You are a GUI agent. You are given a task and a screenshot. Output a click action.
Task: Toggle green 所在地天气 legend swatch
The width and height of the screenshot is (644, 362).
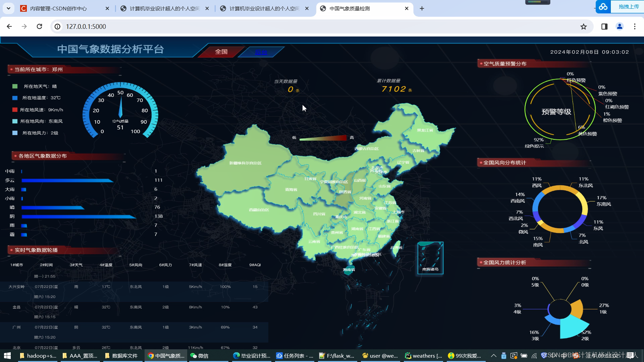tap(15, 86)
